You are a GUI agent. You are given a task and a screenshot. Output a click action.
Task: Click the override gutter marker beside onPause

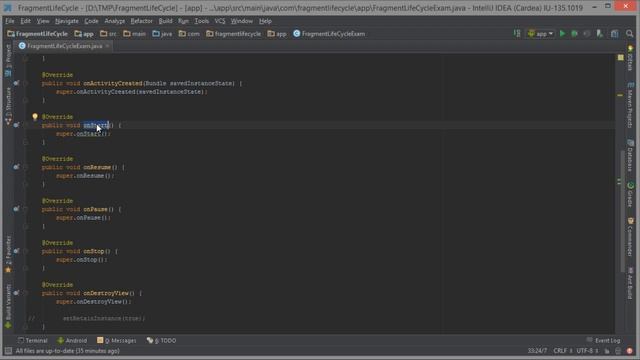point(16,209)
